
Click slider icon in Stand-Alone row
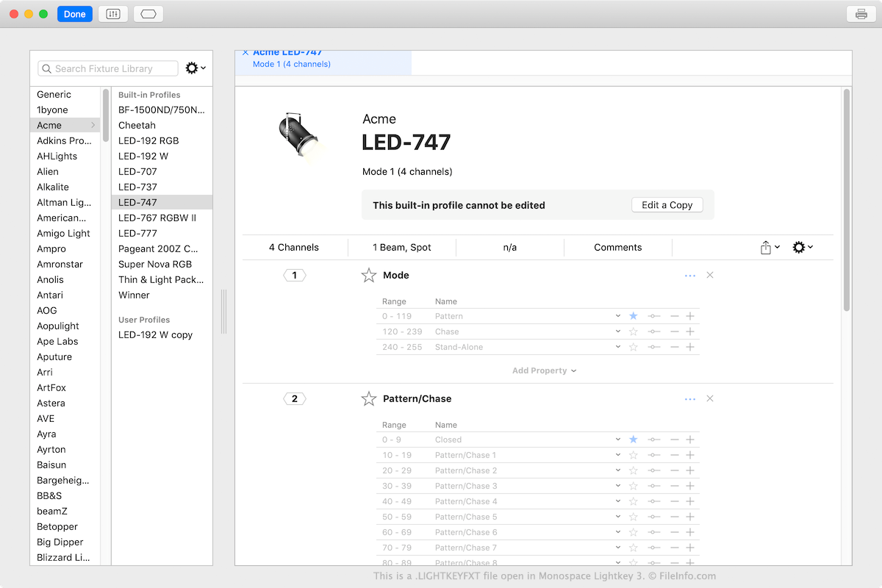[x=654, y=347]
